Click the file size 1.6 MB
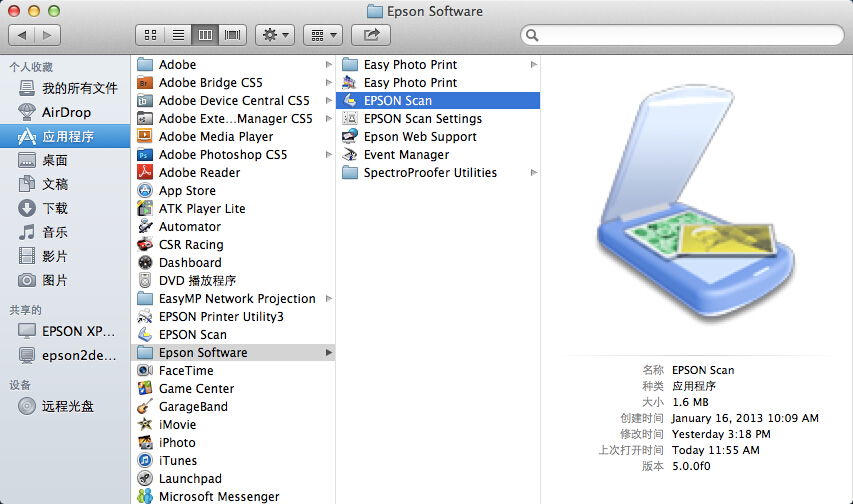 click(690, 402)
